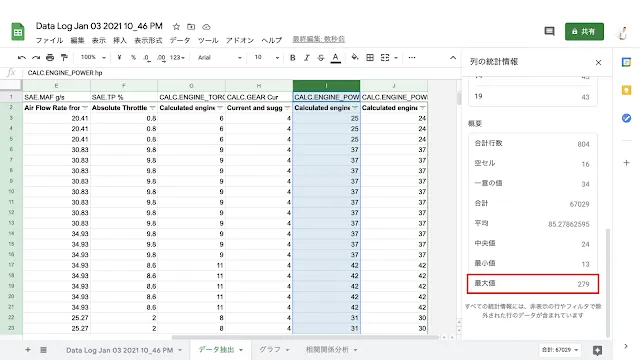Open the cell borders tool
This screenshot has height=360, width=640.
370,58
